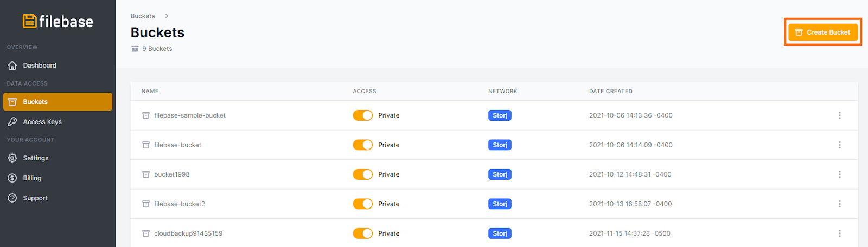Click the Access Keys key icon
The width and height of the screenshot is (868, 247).
12,122
